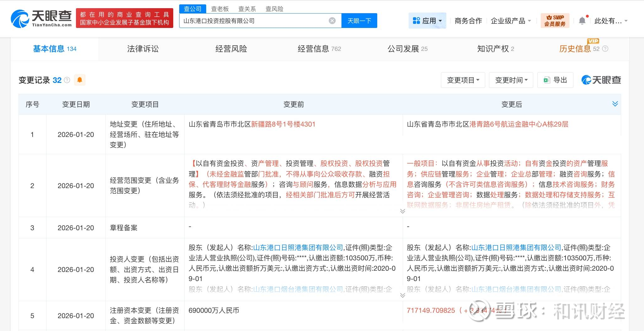Click date 2026-01-20 in row 5
The image size is (644, 331).
coord(76,316)
